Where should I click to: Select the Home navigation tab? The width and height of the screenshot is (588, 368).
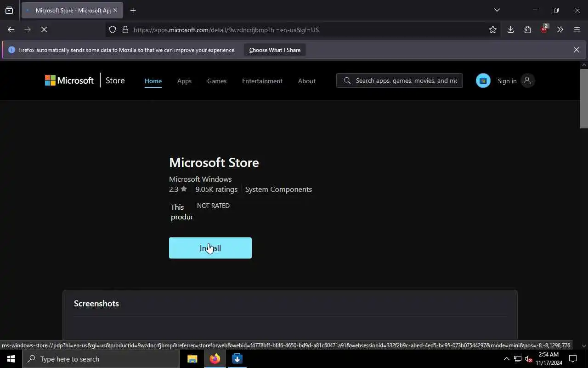pyautogui.click(x=153, y=81)
